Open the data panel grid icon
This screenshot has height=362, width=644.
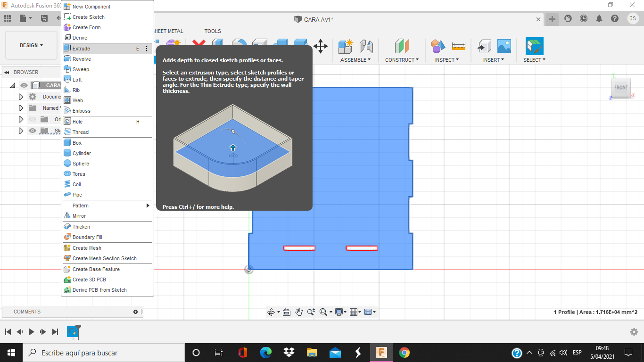pos(8,18)
